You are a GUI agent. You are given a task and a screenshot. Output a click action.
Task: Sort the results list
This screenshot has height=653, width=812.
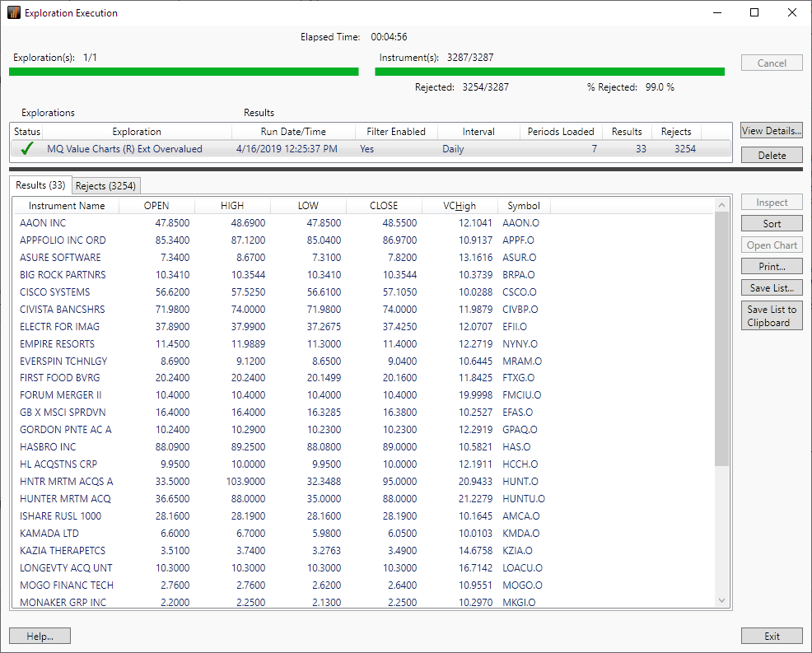pyautogui.click(x=771, y=223)
